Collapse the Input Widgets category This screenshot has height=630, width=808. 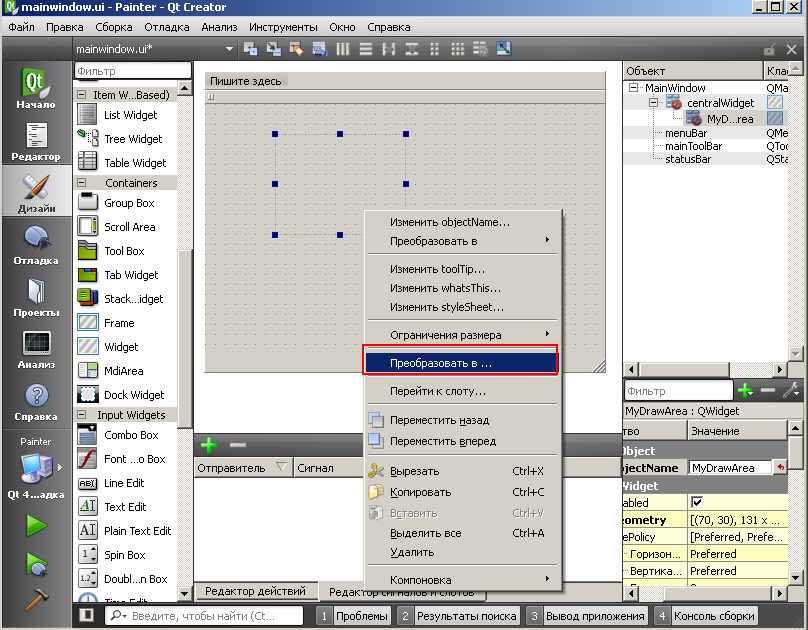click(x=81, y=414)
